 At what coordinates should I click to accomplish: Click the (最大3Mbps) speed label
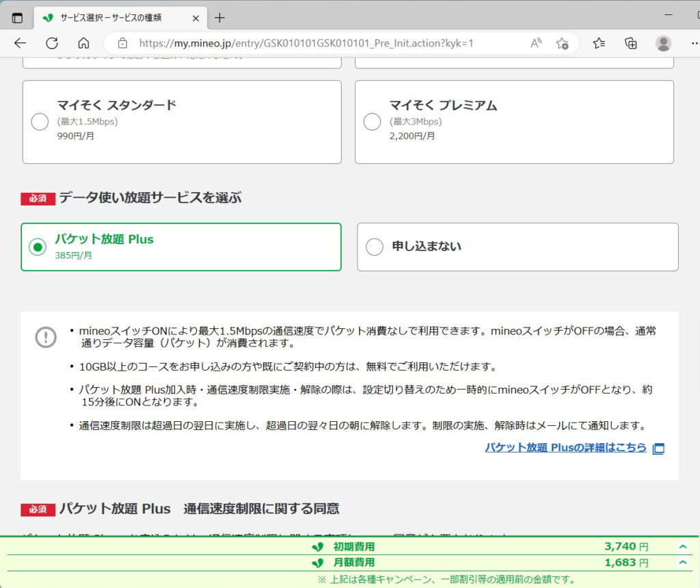(x=416, y=122)
